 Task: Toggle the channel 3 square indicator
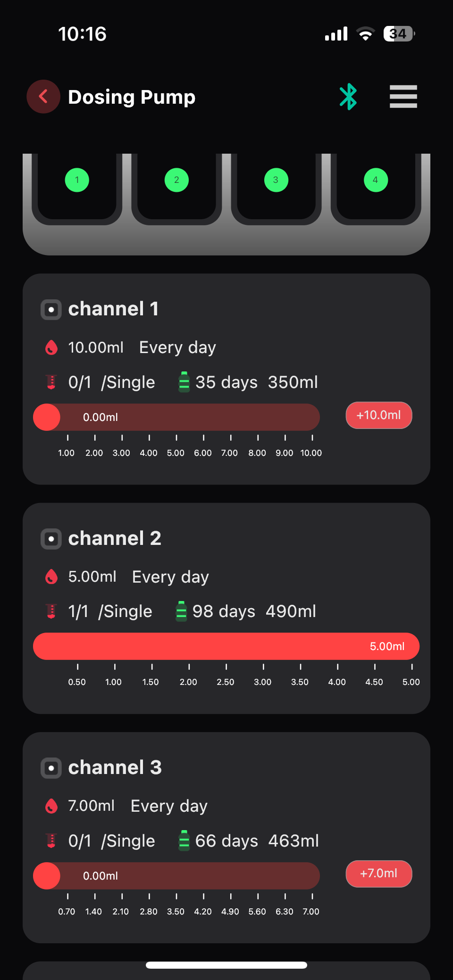coord(51,768)
